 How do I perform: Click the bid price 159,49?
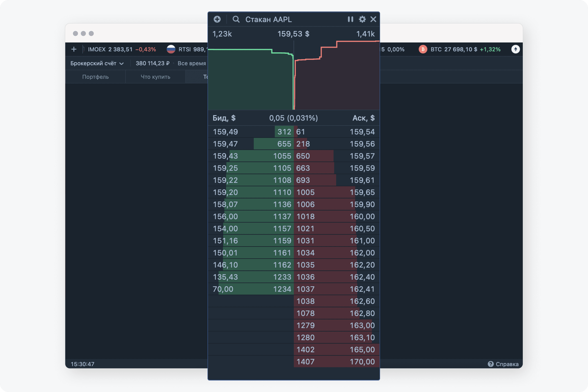point(225,132)
